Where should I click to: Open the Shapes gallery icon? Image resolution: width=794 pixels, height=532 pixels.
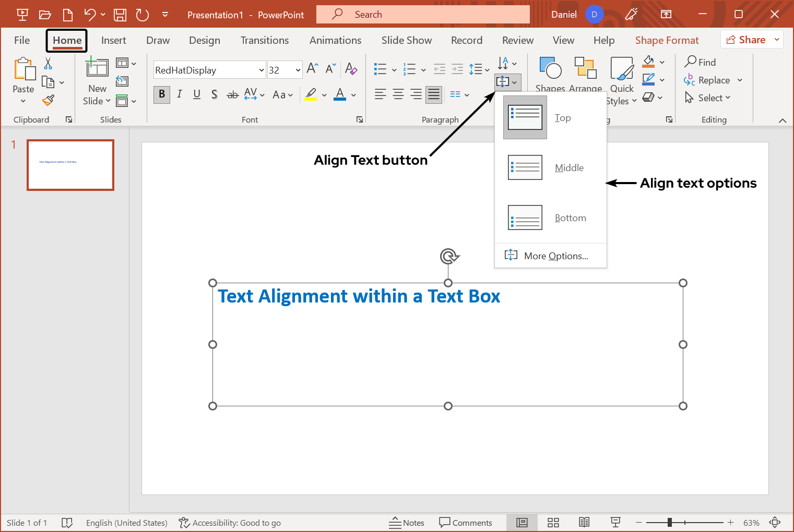point(550,68)
